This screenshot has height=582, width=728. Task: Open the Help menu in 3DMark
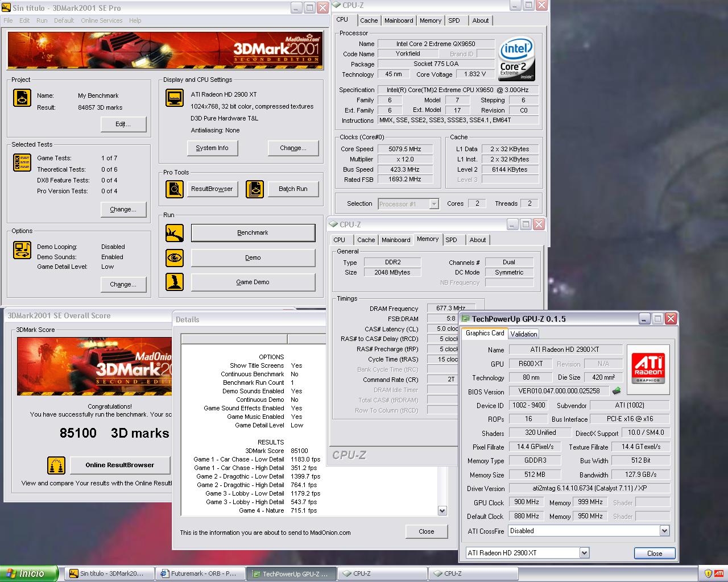coord(135,20)
